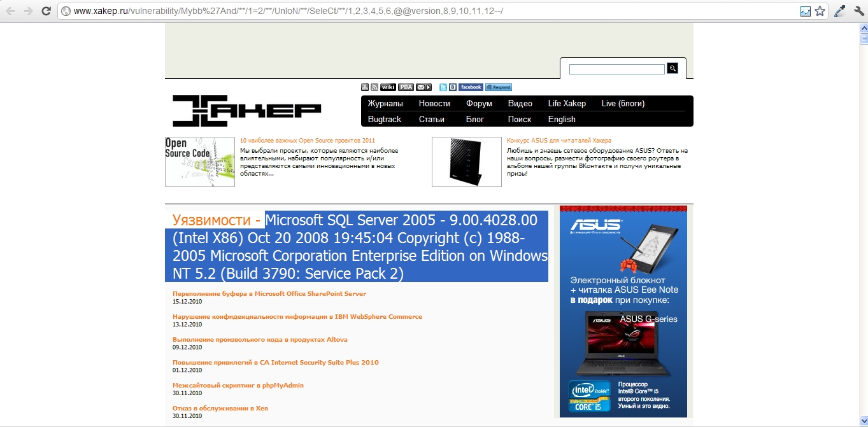Click the envelope mail subscription icon

[x=423, y=87]
